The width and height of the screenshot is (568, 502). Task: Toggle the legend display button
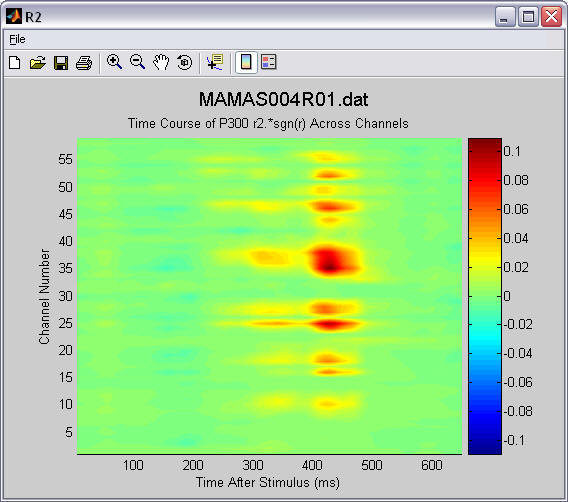tap(268, 62)
